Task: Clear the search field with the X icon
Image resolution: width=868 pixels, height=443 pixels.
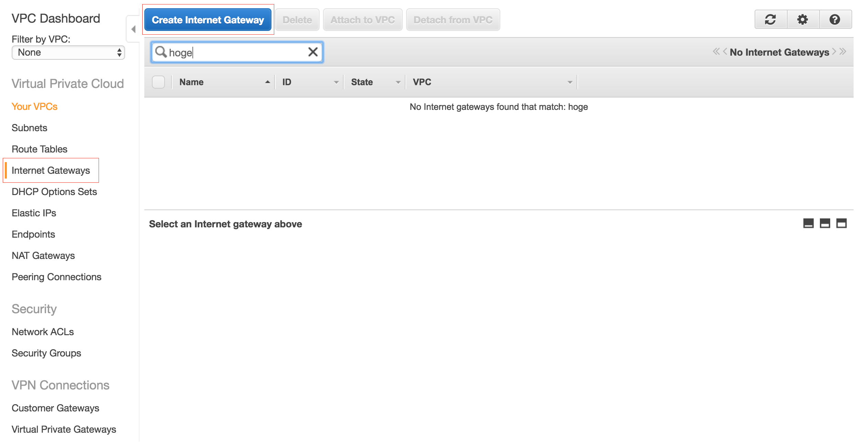Action: click(313, 52)
